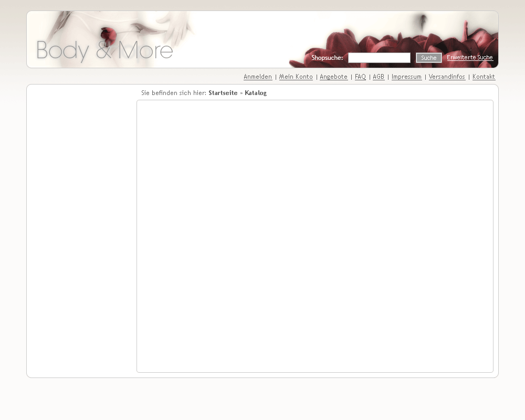Click inside the empty catalog content panel

(x=315, y=236)
